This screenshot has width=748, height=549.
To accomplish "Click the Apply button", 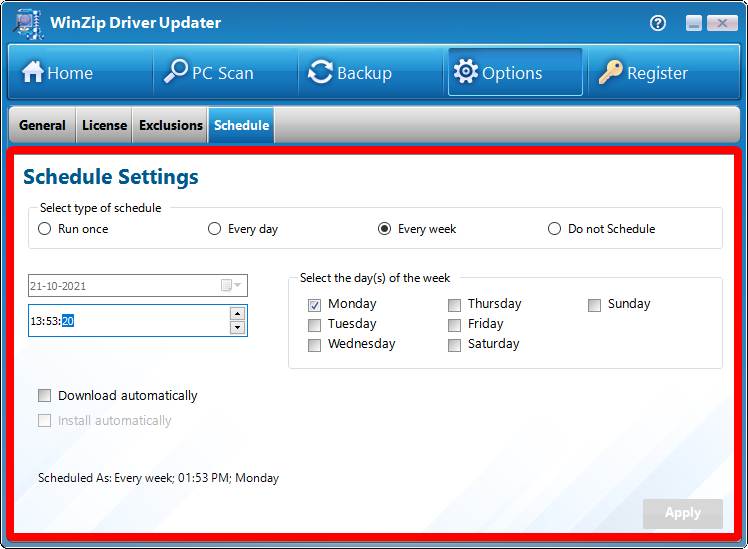I will click(x=683, y=513).
